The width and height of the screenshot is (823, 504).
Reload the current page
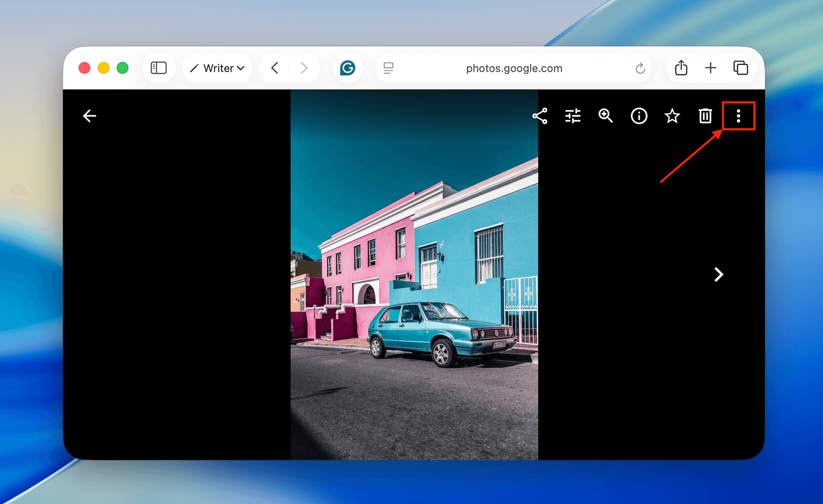click(x=640, y=69)
